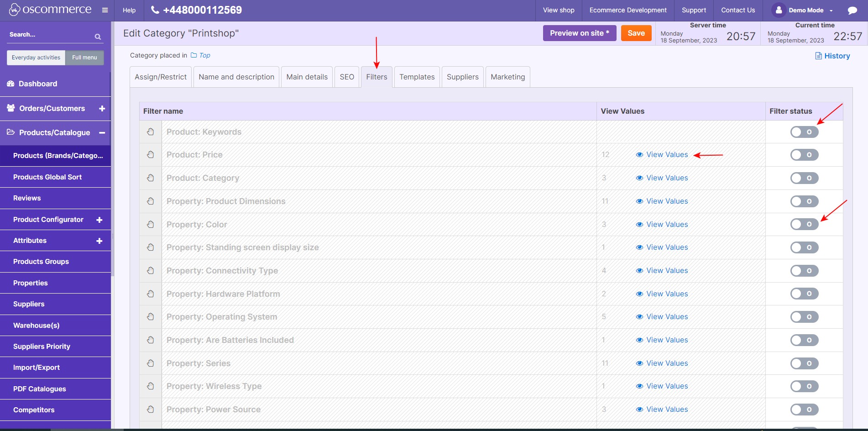Image resolution: width=868 pixels, height=431 pixels.
Task: Click the folder icon next to Top
Action: pos(193,55)
